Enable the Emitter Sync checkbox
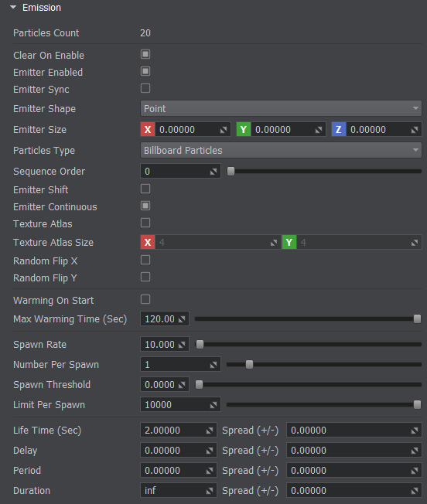427x504 pixels. [145, 88]
